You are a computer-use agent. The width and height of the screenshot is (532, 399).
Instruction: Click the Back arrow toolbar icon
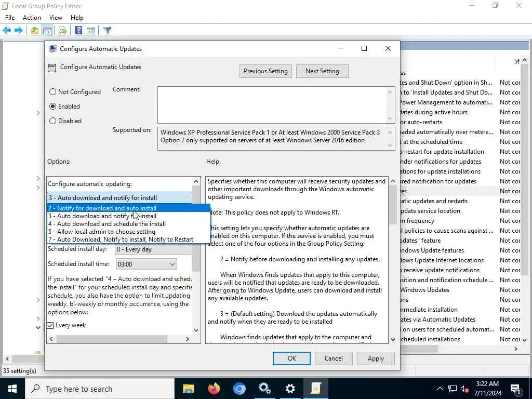(7, 31)
